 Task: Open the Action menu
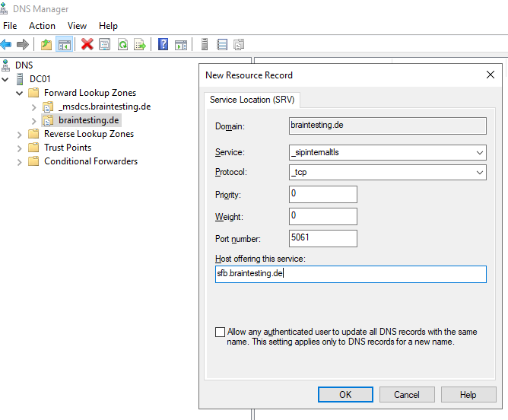pyautogui.click(x=42, y=26)
